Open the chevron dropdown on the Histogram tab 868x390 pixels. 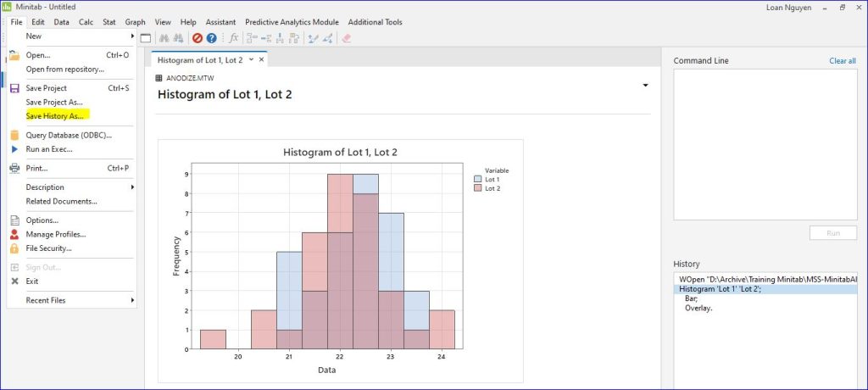click(251, 59)
